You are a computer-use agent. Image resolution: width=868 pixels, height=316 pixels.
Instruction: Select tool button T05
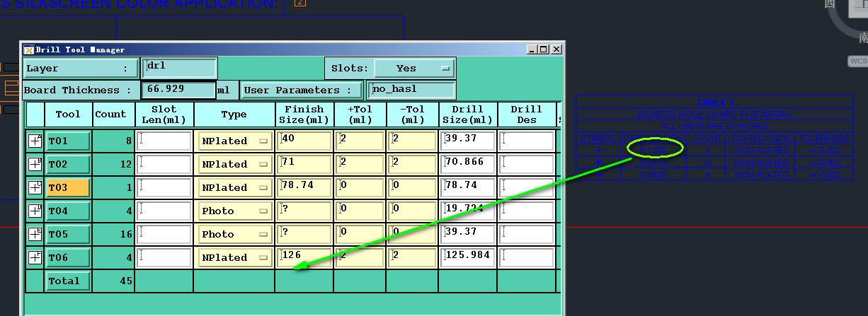click(x=68, y=234)
